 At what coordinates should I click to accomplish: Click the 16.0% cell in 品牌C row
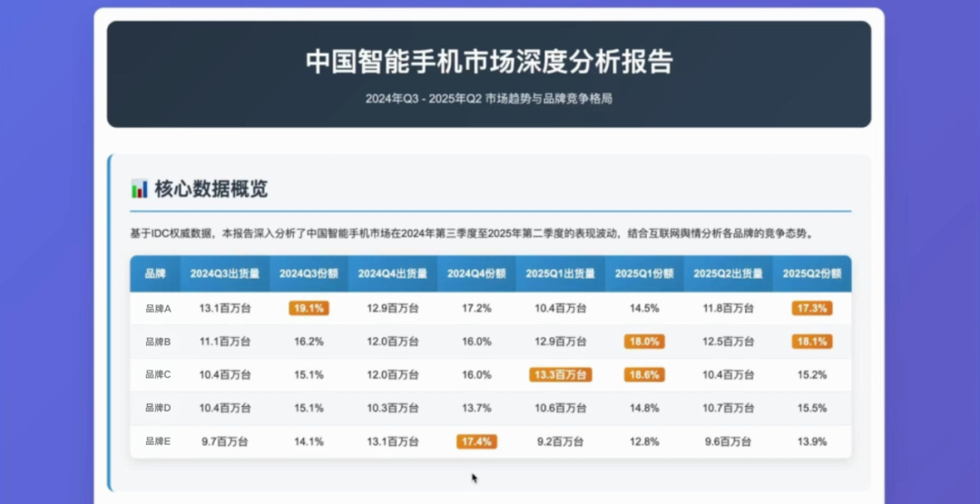click(x=476, y=374)
